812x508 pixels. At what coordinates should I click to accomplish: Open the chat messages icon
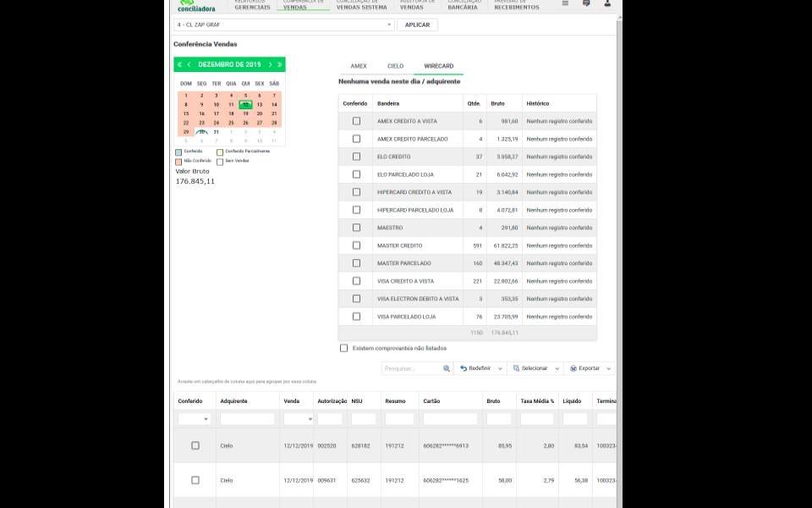(x=586, y=3)
